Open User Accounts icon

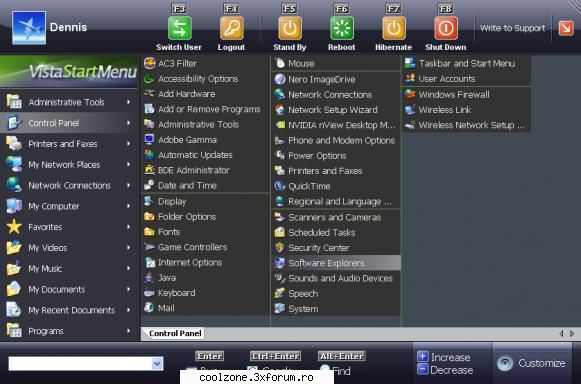pos(410,79)
